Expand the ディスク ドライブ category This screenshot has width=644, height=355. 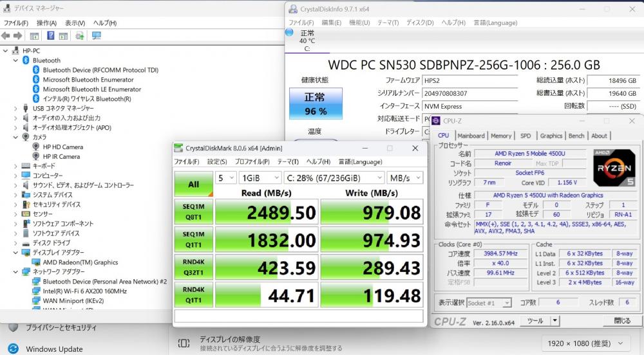(15, 243)
